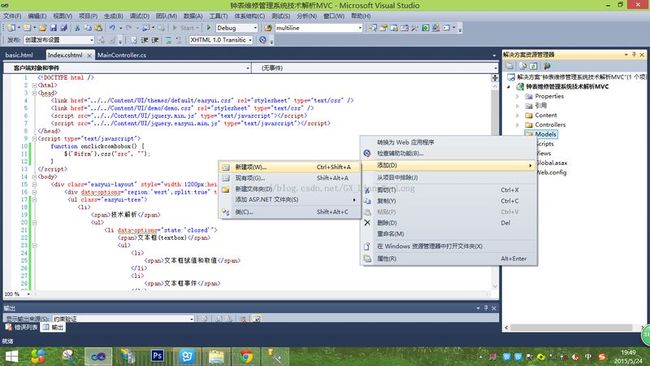This screenshot has height=366, width=650.
Task: Click the Copy toolbar icon
Action: click(x=88, y=28)
